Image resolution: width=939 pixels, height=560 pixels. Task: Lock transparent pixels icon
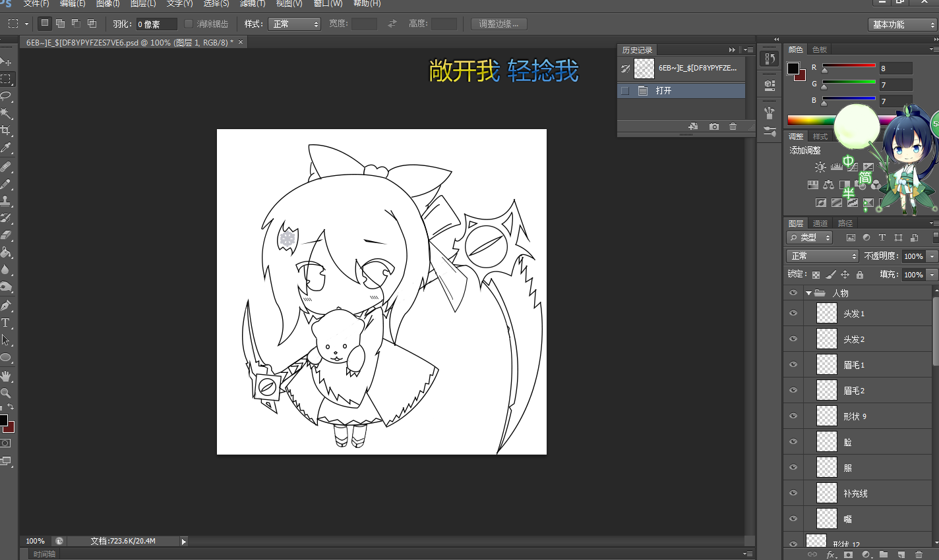(x=816, y=275)
